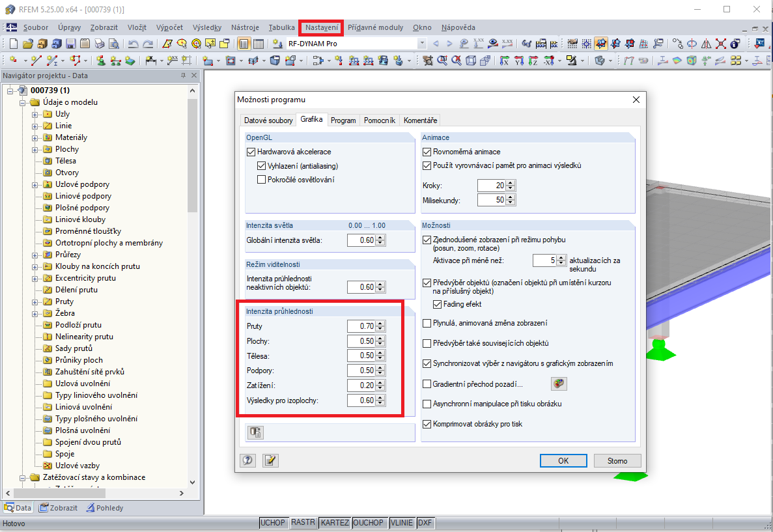Expand the Žebra tree node

tap(35, 314)
